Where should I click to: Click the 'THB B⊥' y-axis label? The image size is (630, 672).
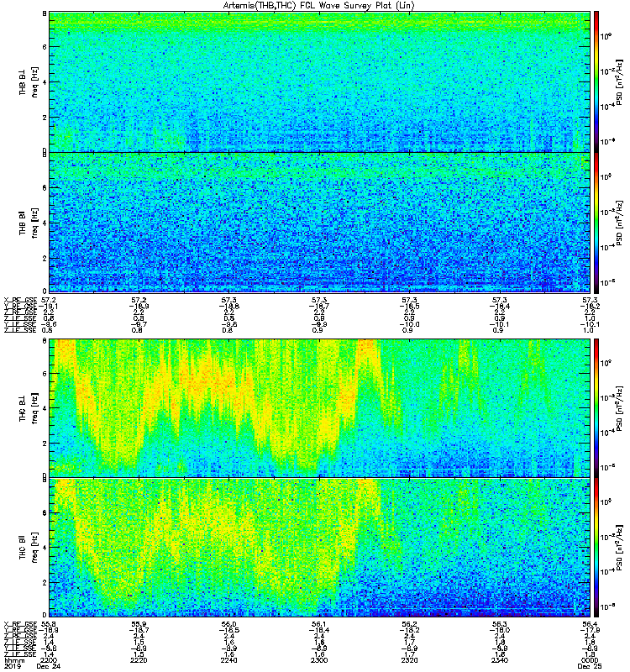click(x=23, y=81)
